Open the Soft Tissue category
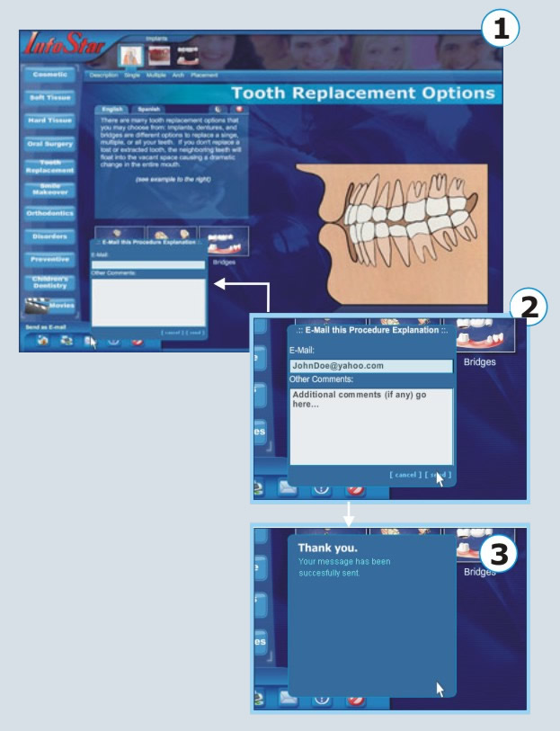The width and height of the screenshot is (560, 731). click(x=49, y=97)
